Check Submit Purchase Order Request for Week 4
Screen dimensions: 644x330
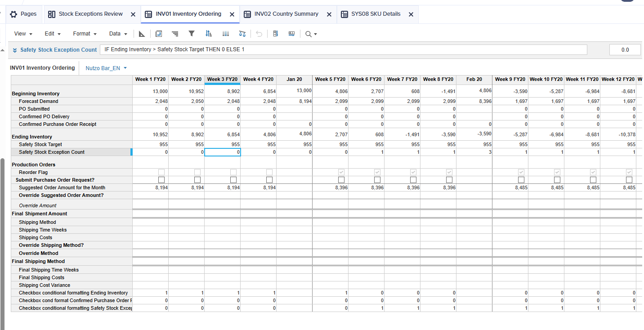tap(269, 180)
